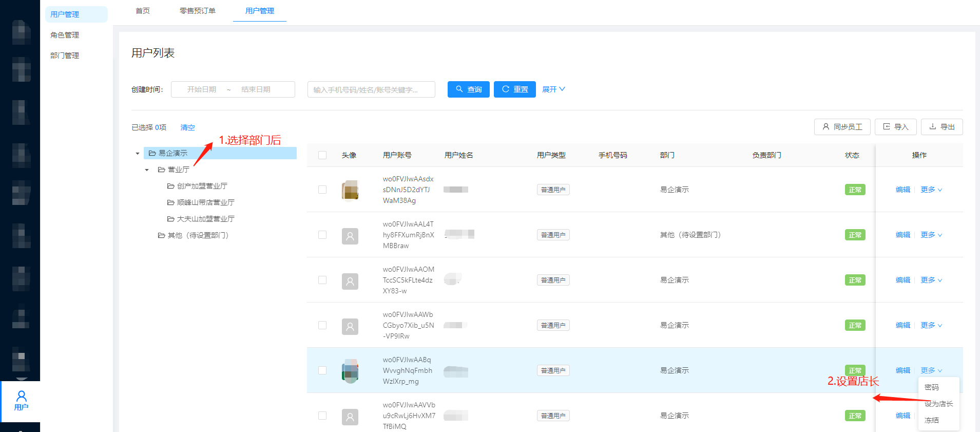Choose 冻结 from the dropdown menu
Viewport: 980px width, 432px height.
(x=938, y=420)
